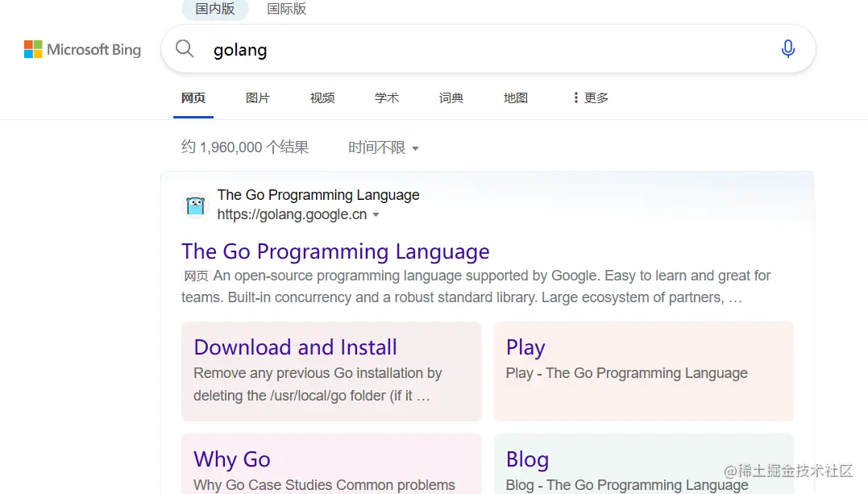Expand the arrow beside golang.google.cn URL
The height and width of the screenshot is (494, 868).
click(x=376, y=215)
